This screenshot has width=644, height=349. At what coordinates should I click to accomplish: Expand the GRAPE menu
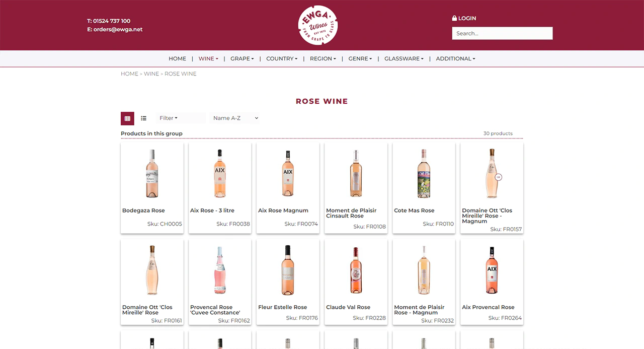[242, 58]
